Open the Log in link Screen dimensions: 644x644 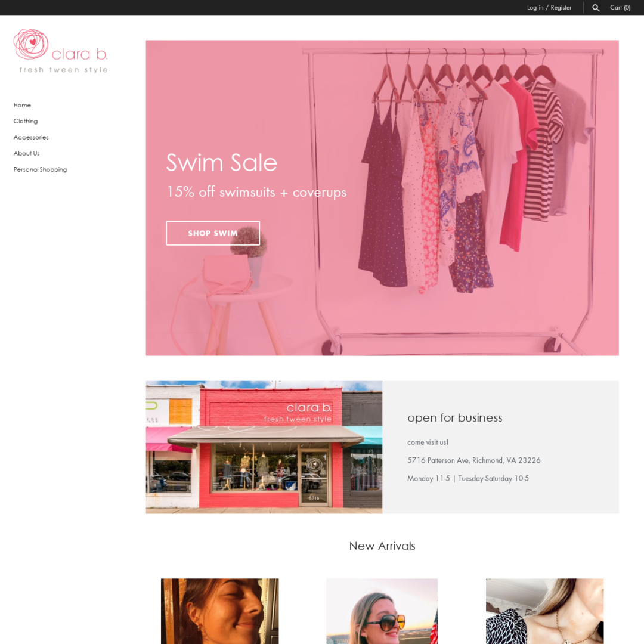click(x=535, y=7)
